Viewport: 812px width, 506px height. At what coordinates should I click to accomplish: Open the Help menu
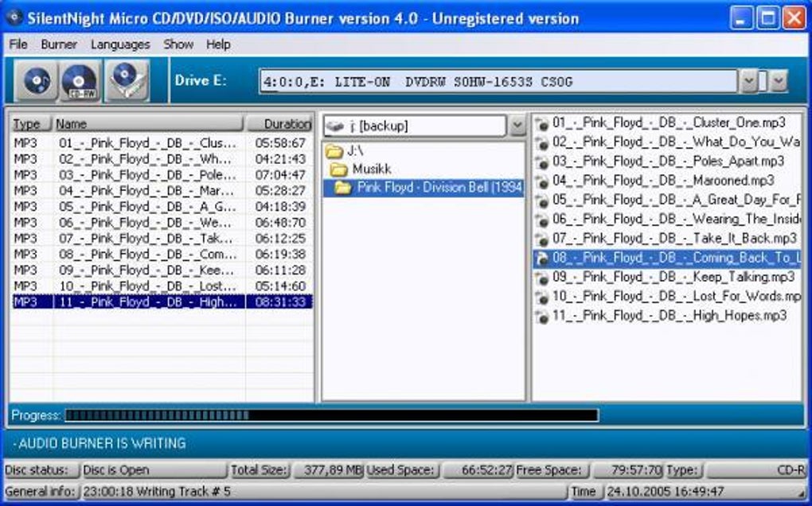218,45
